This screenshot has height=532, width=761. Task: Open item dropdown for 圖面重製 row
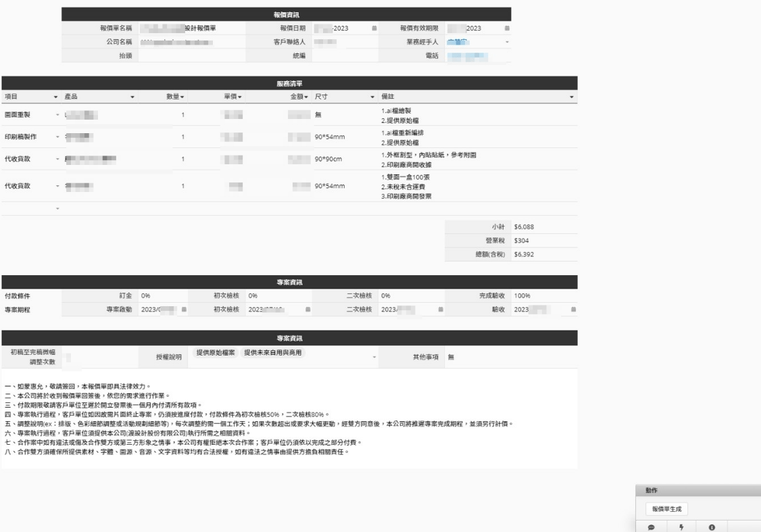(57, 115)
